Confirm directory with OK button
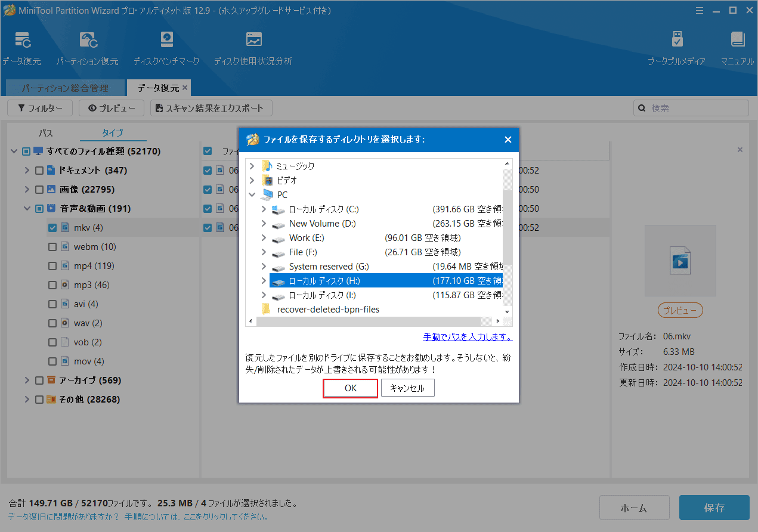 351,388
